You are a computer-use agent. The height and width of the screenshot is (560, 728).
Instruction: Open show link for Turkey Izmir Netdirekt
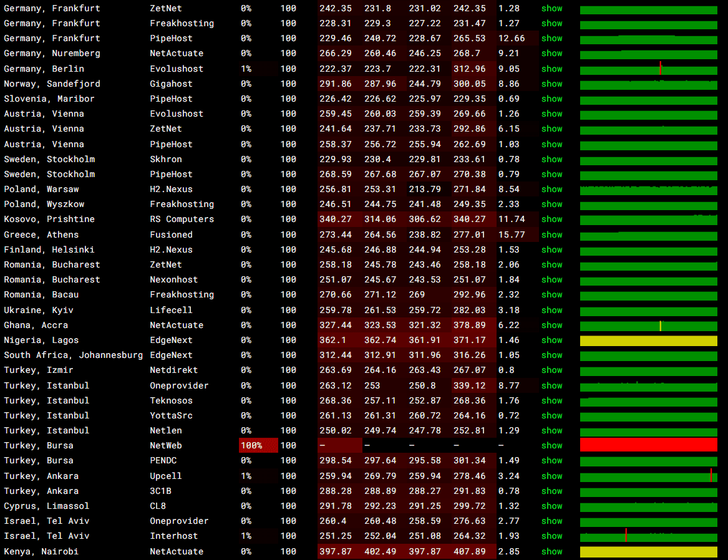coord(551,370)
